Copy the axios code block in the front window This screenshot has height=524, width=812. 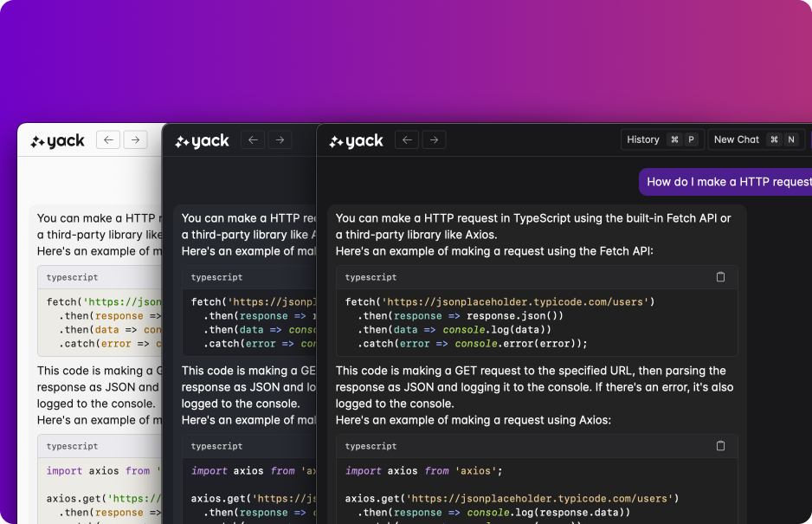(720, 446)
